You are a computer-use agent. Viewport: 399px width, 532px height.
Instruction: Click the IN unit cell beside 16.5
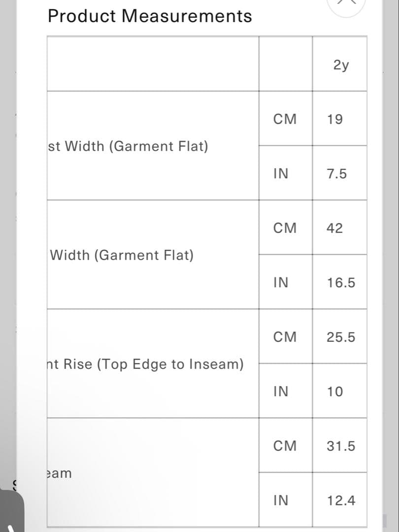281,283
